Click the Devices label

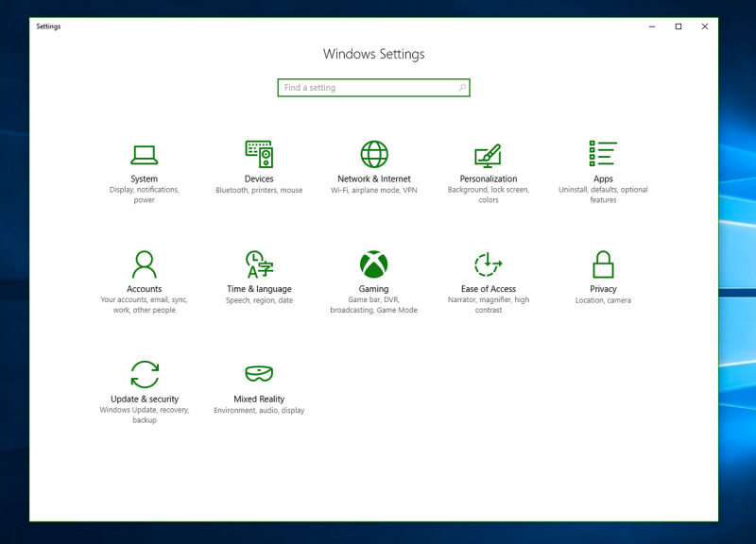click(x=259, y=178)
